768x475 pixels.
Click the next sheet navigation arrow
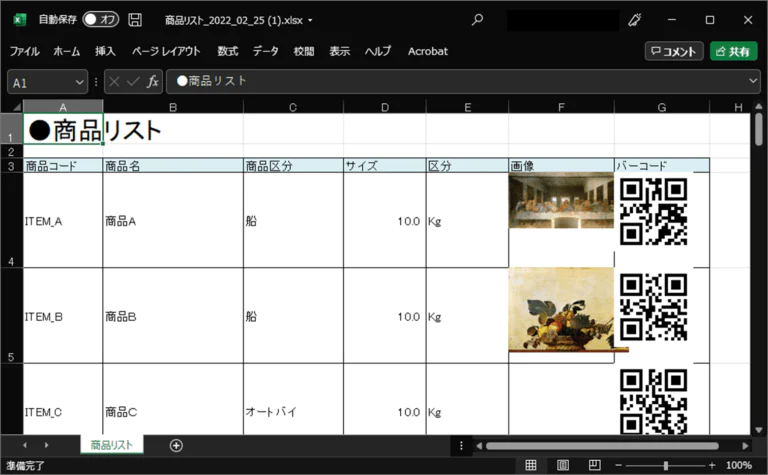point(47,445)
